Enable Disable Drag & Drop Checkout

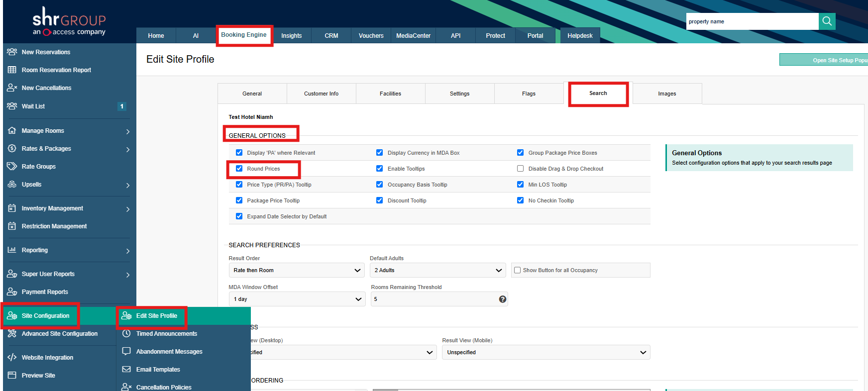(x=520, y=169)
